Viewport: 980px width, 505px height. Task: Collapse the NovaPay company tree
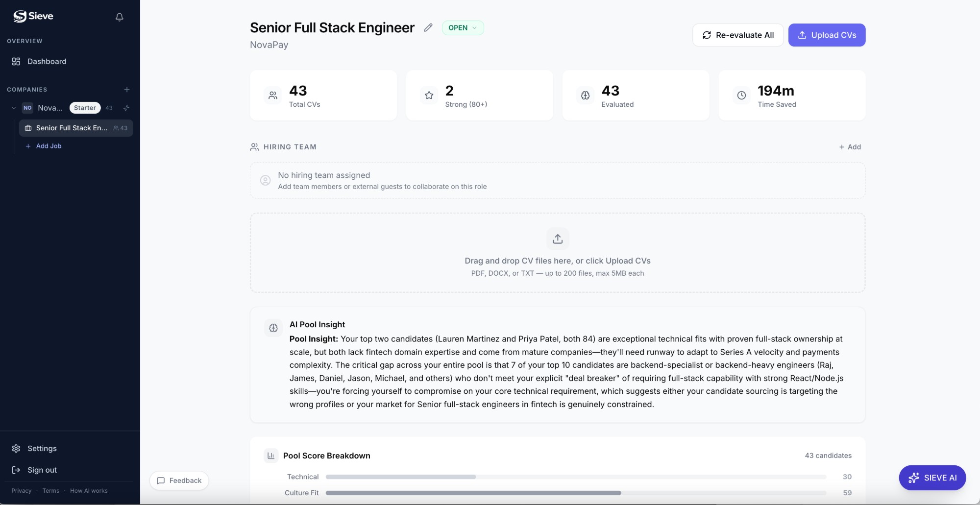point(14,108)
